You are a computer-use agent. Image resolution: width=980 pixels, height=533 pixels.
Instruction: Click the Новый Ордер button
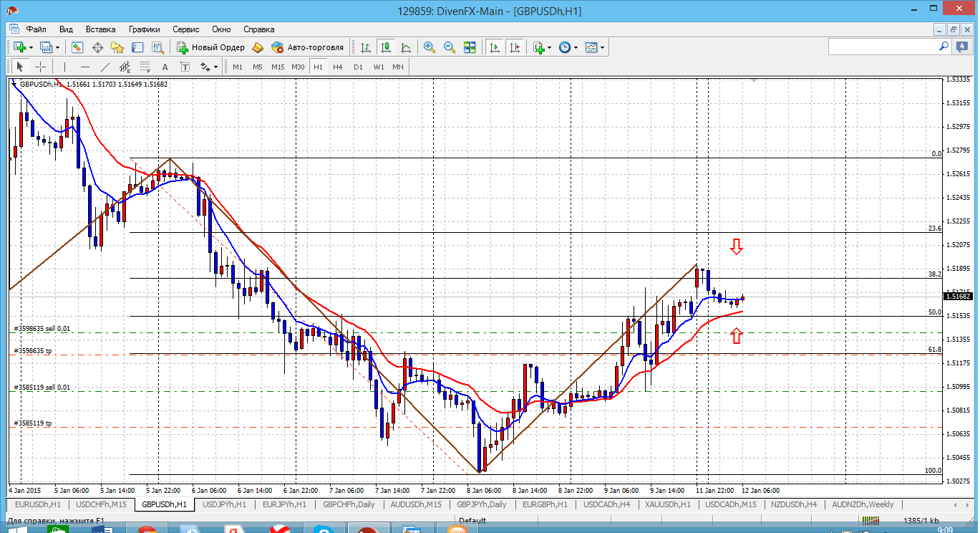click(211, 47)
